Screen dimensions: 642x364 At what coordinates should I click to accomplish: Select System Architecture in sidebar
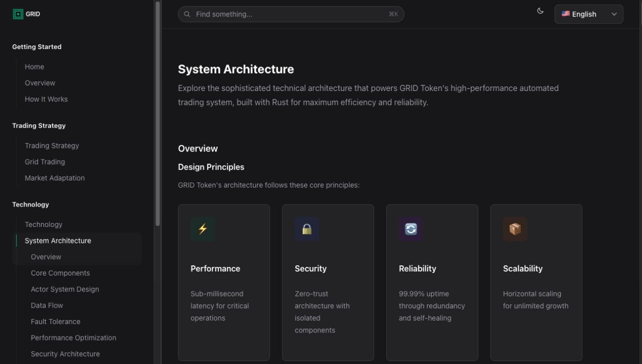58,241
